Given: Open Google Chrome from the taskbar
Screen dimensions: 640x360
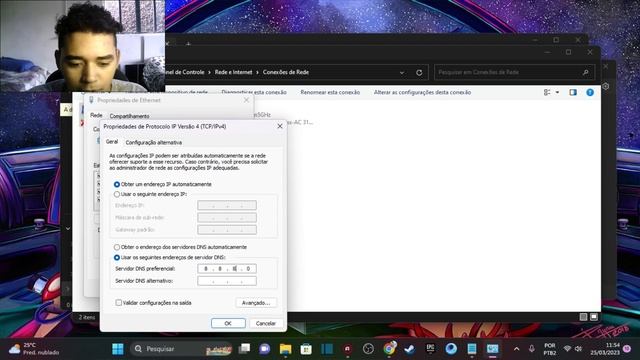Looking at the screenshot, I should pos(389,348).
